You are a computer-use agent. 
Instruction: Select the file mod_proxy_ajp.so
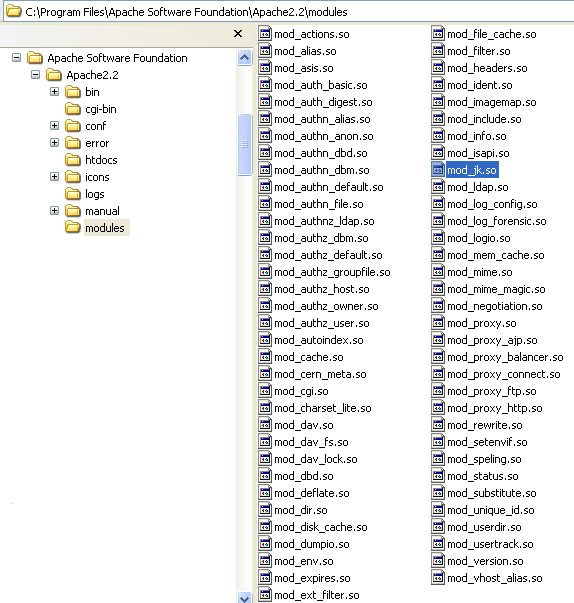pyautogui.click(x=492, y=340)
